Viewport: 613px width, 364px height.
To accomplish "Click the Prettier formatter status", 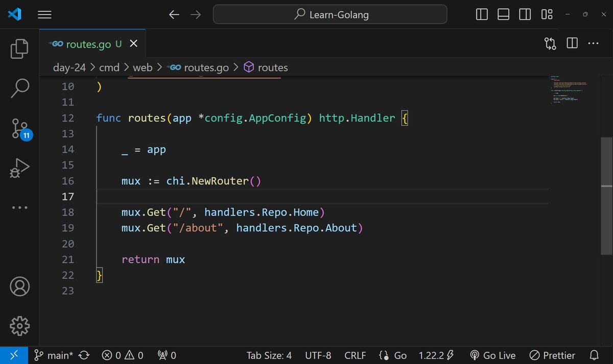I will [552, 355].
